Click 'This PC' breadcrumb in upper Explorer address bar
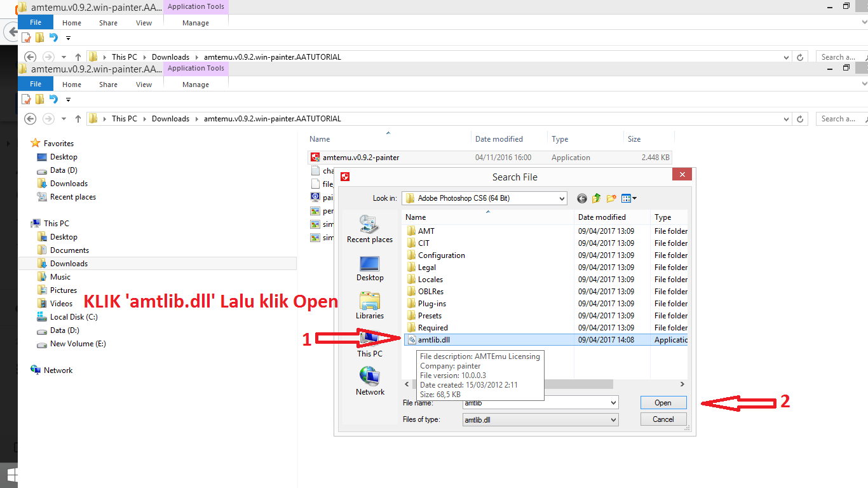Image resolution: width=868 pixels, height=488 pixels. click(x=125, y=57)
